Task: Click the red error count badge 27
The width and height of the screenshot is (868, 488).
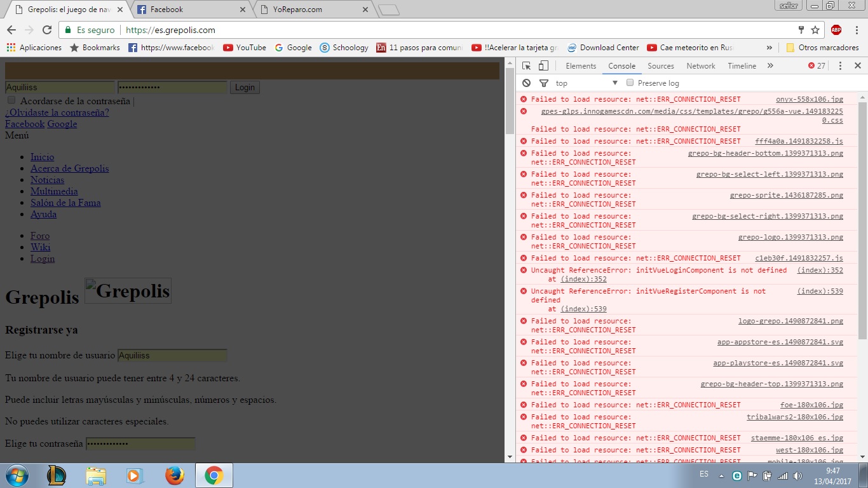Action: point(817,66)
